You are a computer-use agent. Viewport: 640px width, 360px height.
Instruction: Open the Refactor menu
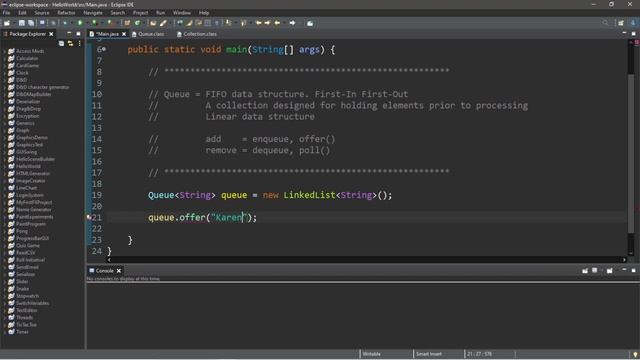point(66,13)
